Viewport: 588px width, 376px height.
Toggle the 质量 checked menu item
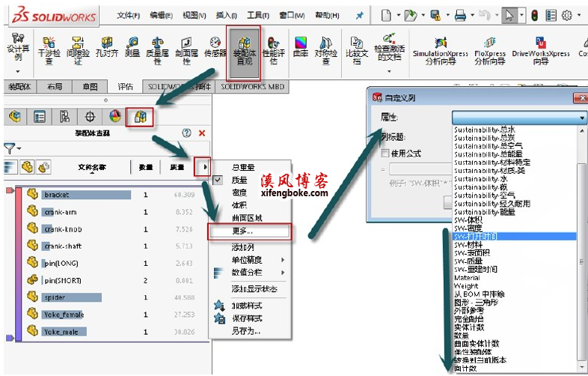point(239,180)
